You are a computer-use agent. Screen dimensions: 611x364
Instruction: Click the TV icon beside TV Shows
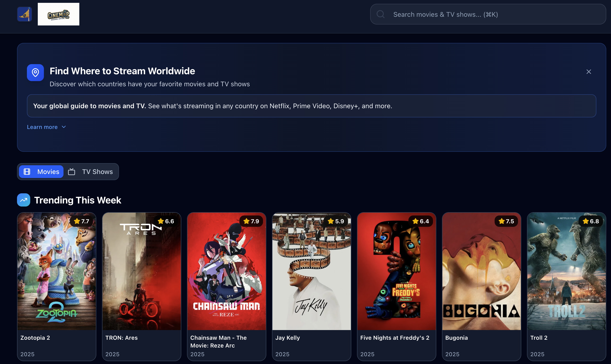click(x=72, y=172)
